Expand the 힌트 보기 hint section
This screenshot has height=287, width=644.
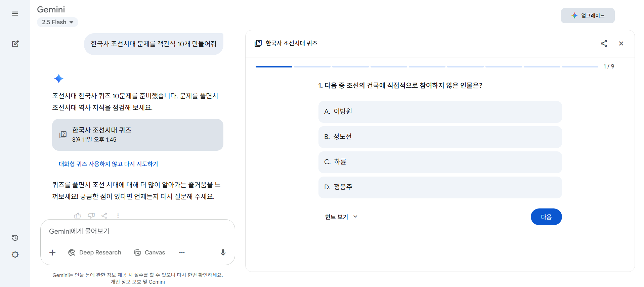coord(341,217)
